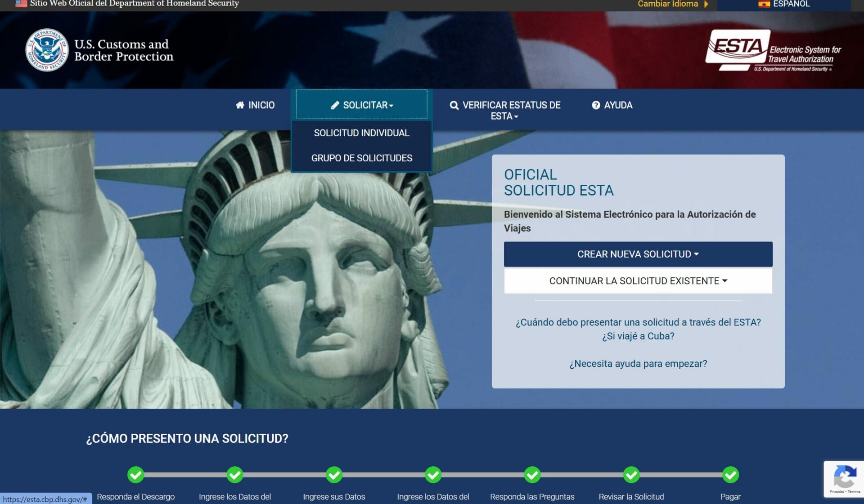864x504 pixels.
Task: Click the Pagar step label
Action: tap(730, 497)
